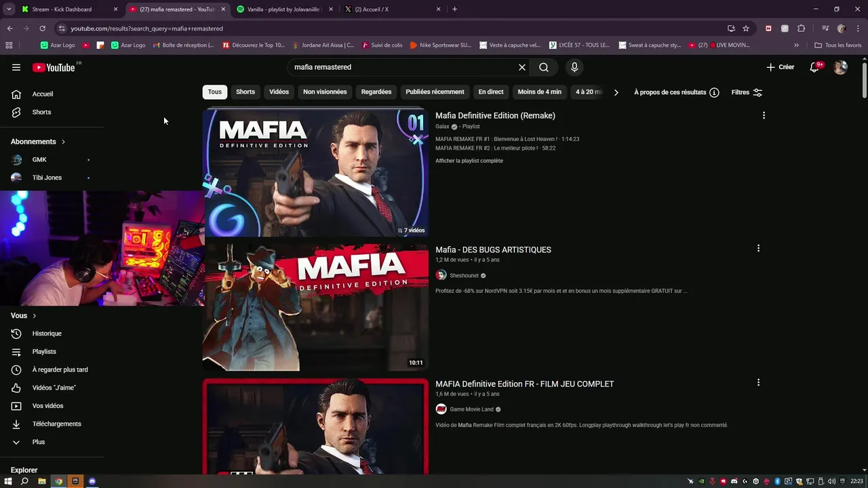Reload the page
Viewport: 868px width, 488px height.
pos(42,28)
